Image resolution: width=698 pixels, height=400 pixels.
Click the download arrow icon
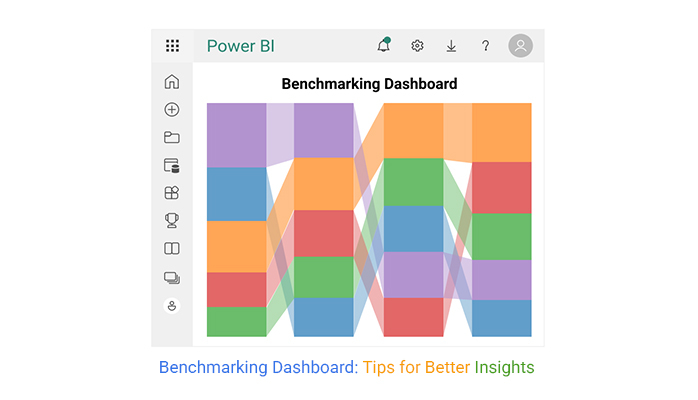coord(451,46)
